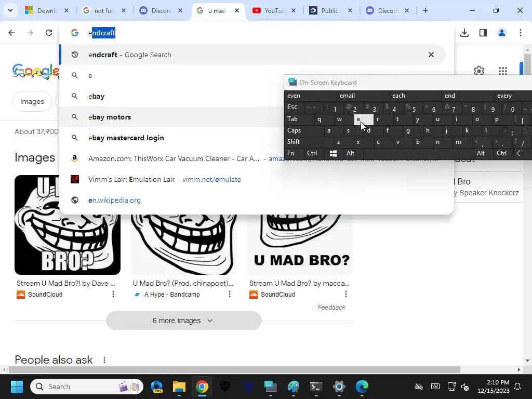
Task: Switch to the YouTube tab
Action: click(268, 10)
